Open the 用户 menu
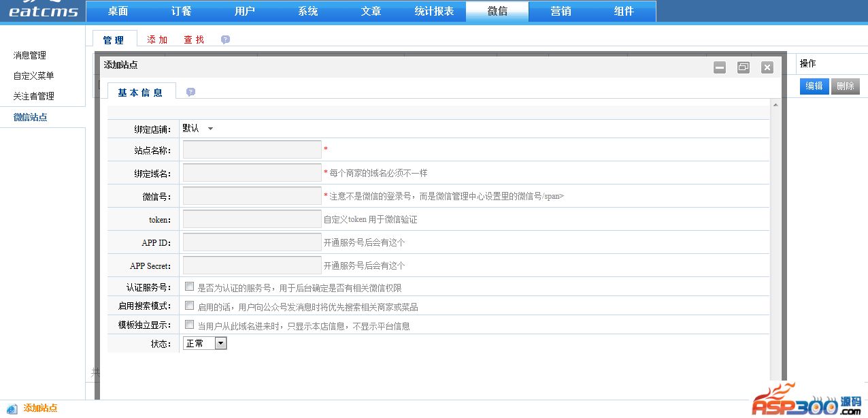This screenshot has height=418, width=868. 244,12
